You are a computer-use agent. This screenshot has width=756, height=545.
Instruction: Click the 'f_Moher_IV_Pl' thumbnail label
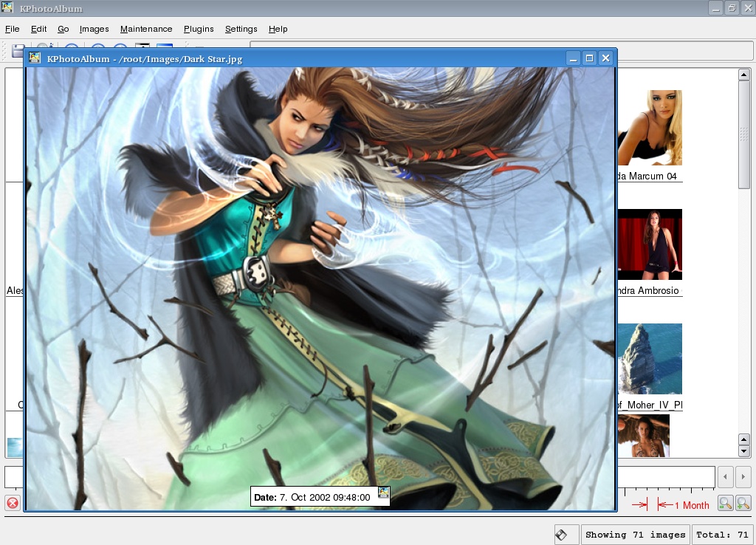click(650, 405)
